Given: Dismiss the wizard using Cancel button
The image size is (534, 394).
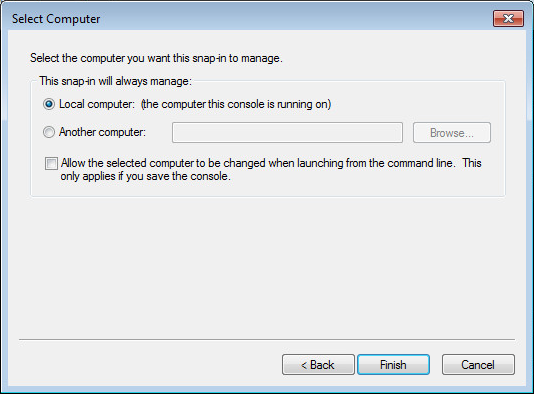Looking at the screenshot, I should click(x=478, y=364).
